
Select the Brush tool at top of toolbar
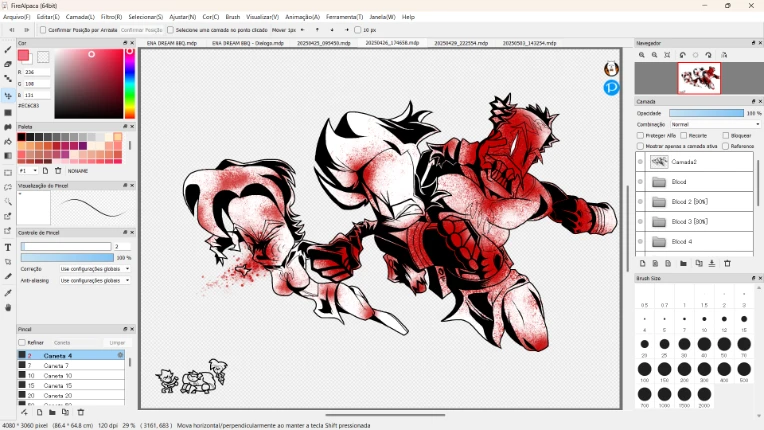point(8,49)
